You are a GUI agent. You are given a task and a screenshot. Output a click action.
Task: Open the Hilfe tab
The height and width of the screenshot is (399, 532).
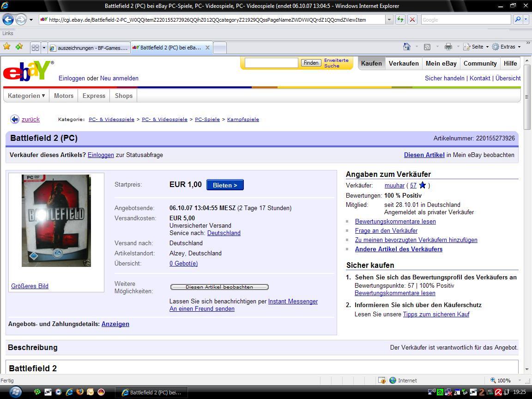click(x=510, y=63)
